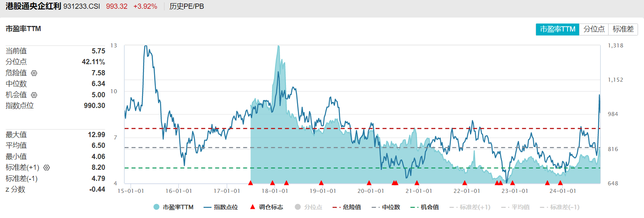Switch to the 标准差 tab
Viewport: 644px width, 218px height.
(623, 29)
